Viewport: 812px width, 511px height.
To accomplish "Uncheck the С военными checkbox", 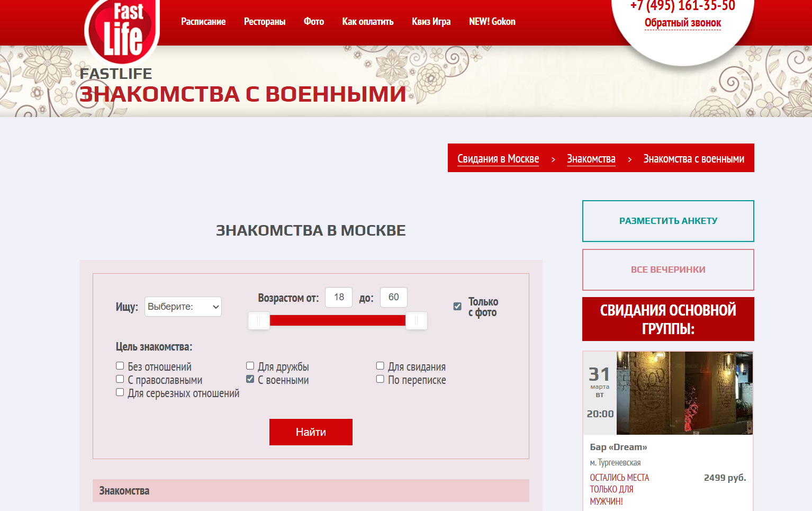I will (x=250, y=379).
